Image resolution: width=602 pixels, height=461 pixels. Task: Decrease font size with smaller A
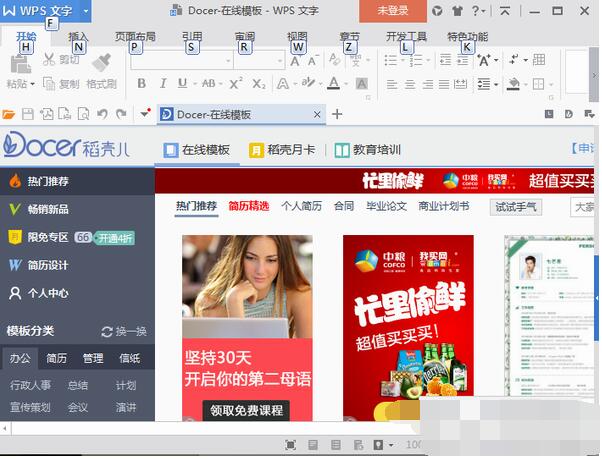pyautogui.click(x=312, y=61)
